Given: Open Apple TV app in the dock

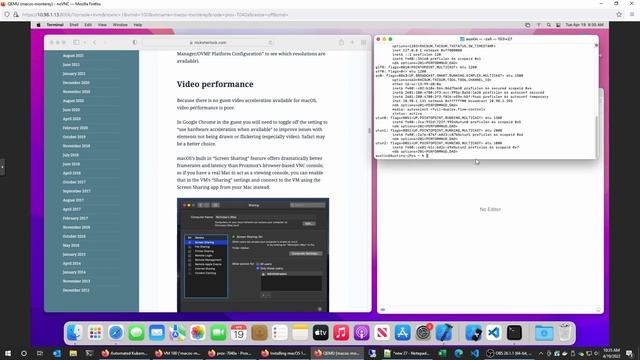Looking at the screenshot, I should pos(320,333).
